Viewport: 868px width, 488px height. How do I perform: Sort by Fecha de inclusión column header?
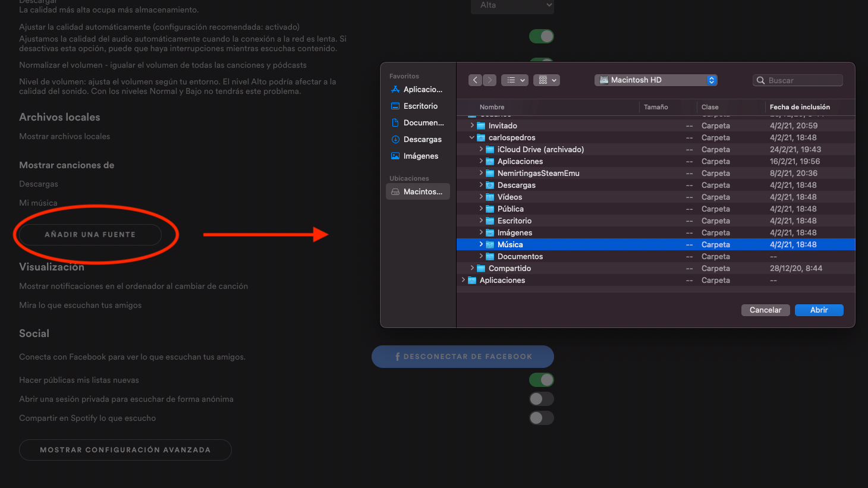click(x=800, y=107)
